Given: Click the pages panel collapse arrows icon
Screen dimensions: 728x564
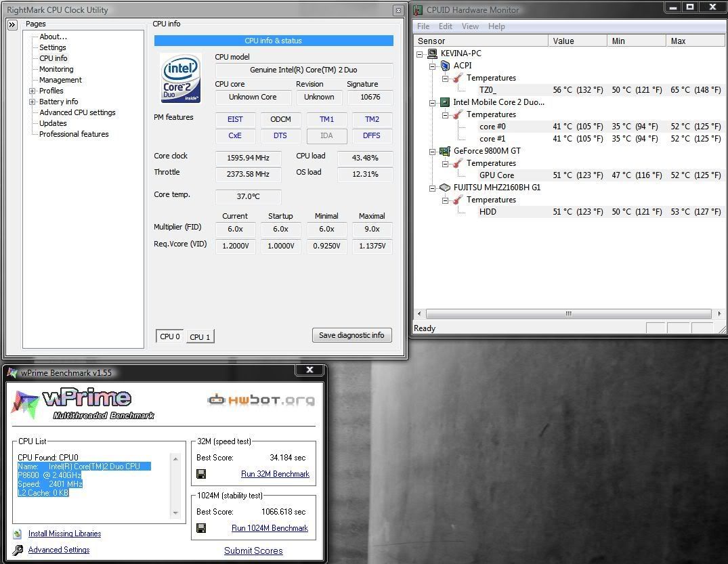Looking at the screenshot, I should coord(13,24).
